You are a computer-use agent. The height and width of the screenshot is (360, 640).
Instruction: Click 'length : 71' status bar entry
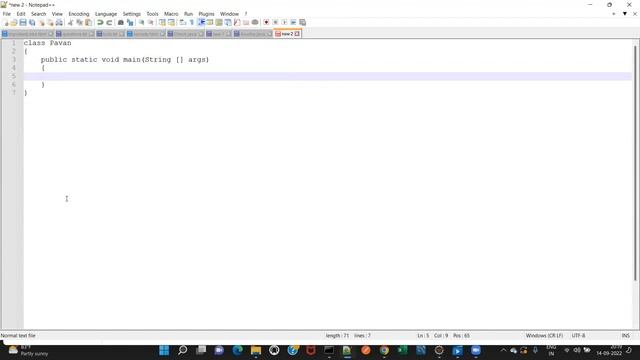pos(337,336)
